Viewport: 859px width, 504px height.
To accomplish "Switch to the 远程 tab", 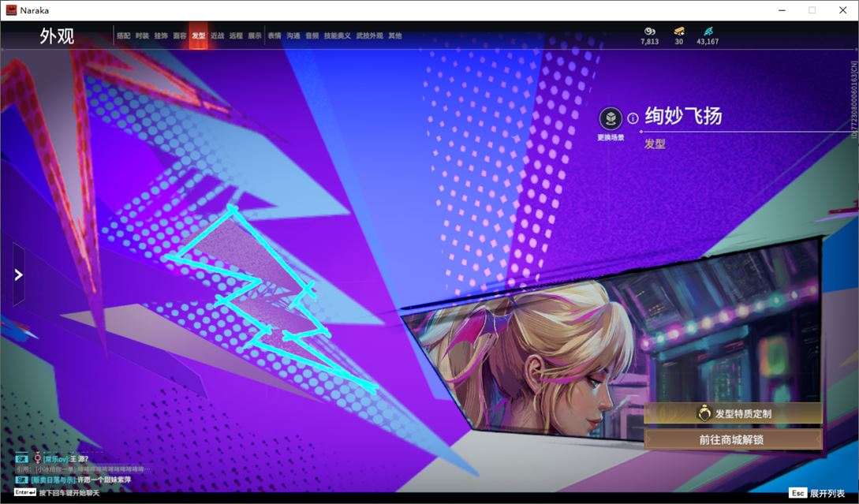I will tap(236, 35).
